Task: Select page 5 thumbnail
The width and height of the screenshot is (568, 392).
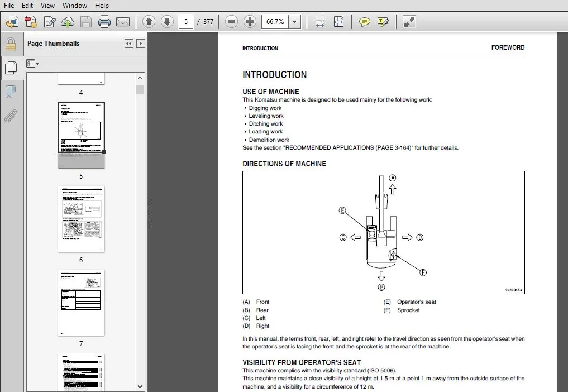Action: 81,135
